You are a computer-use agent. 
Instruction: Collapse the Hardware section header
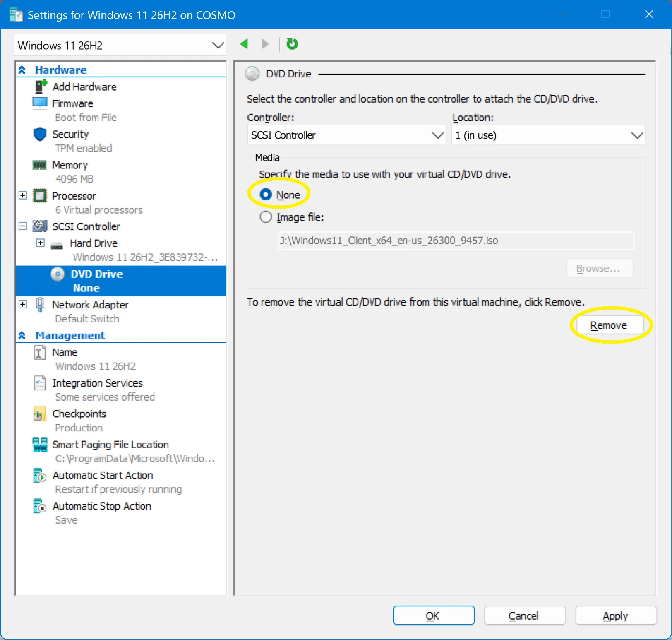(22, 70)
